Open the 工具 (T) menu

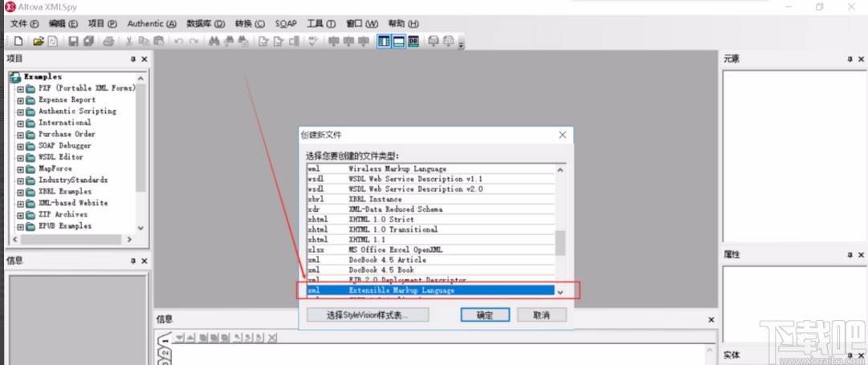click(x=322, y=24)
